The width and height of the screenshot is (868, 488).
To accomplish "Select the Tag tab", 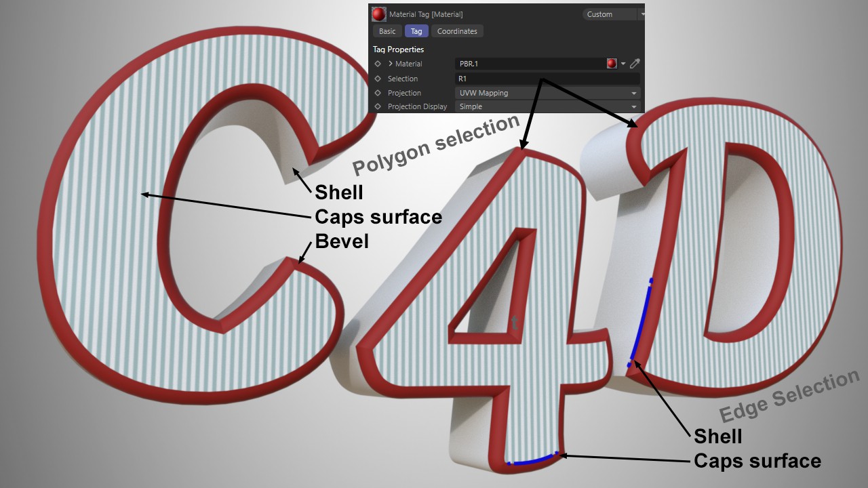I will 416,31.
